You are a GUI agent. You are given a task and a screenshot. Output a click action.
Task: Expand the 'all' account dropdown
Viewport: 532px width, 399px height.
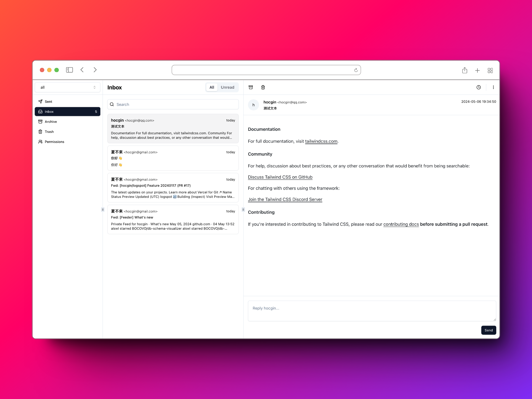[x=67, y=87]
